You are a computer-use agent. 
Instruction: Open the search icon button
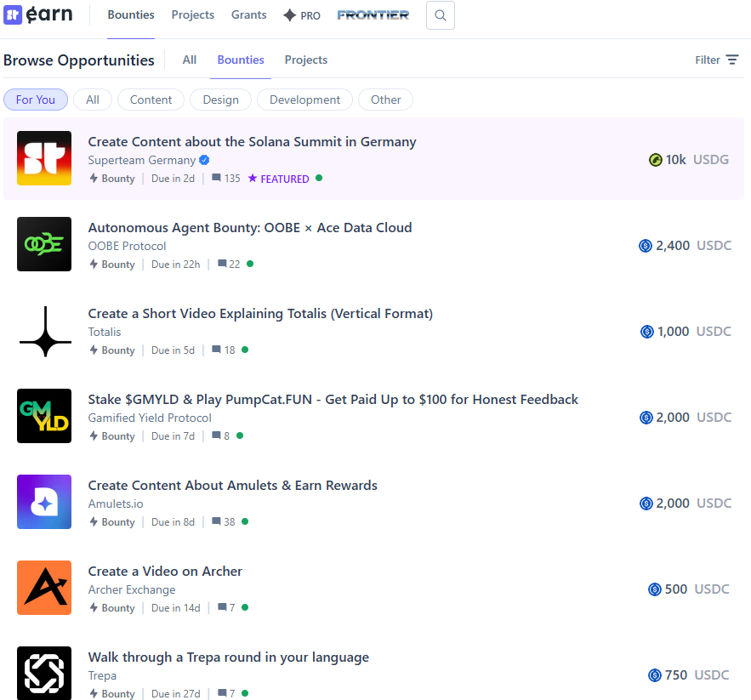[441, 15]
